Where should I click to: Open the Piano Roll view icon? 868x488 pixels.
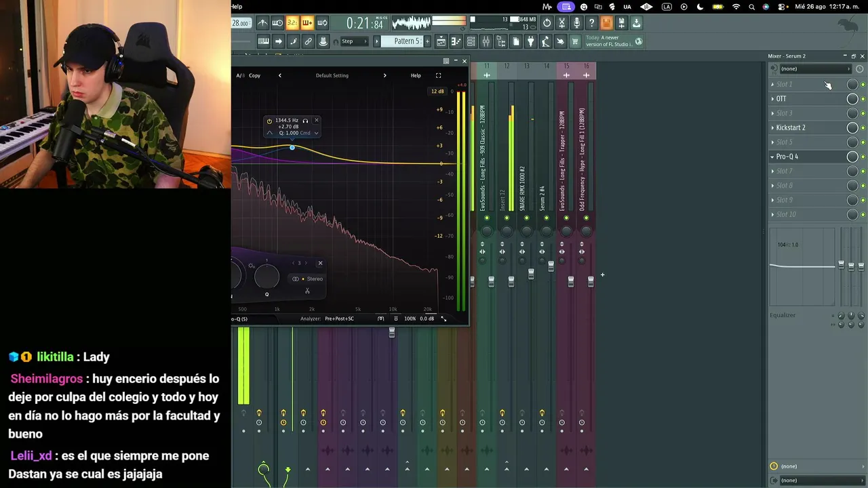click(x=456, y=41)
